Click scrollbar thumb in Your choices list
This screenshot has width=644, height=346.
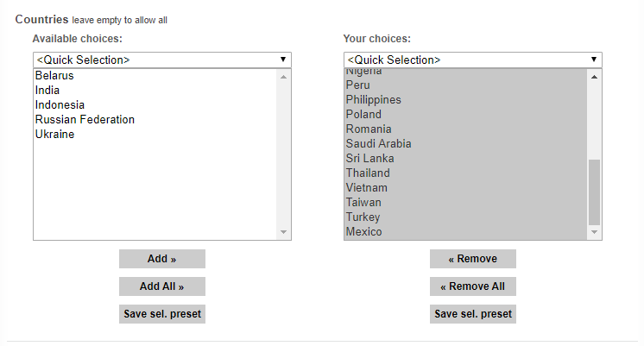pos(594,192)
